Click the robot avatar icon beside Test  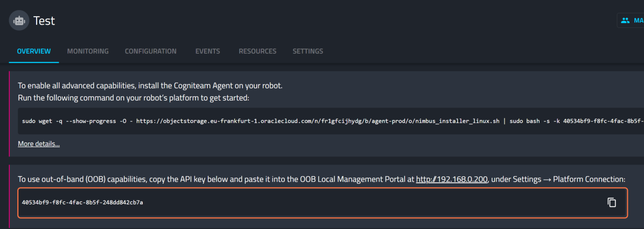coord(19,21)
